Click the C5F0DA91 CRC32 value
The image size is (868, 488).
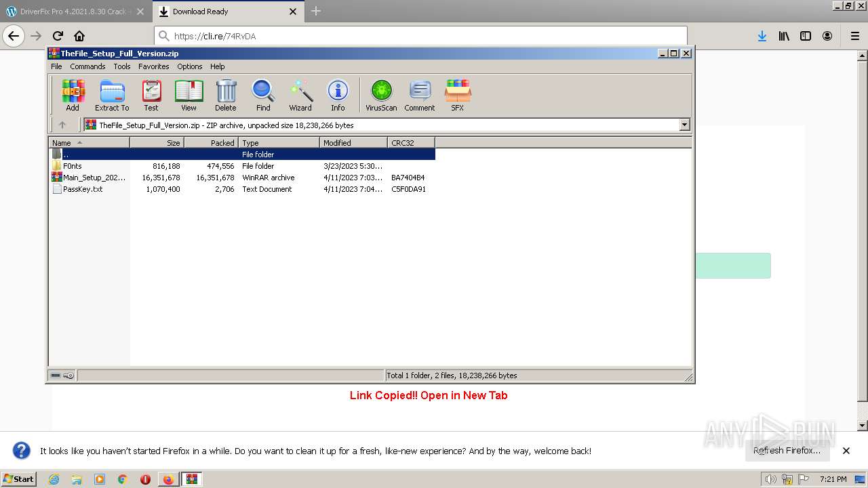pyautogui.click(x=409, y=189)
